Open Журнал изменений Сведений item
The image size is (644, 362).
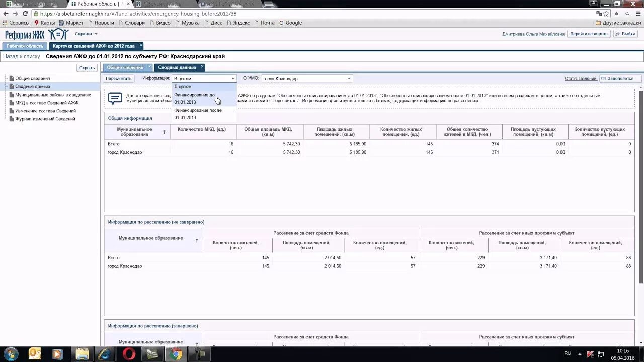pyautogui.click(x=45, y=119)
